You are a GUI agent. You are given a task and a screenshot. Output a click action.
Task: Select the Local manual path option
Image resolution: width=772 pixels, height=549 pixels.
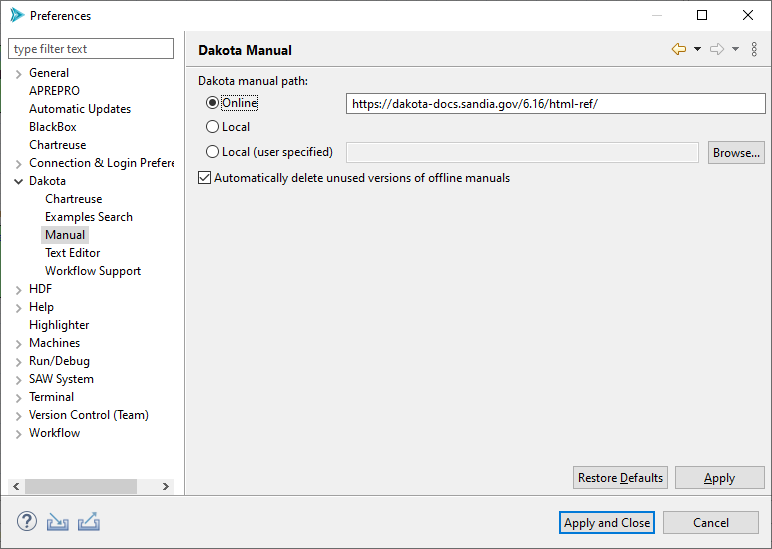[x=212, y=127]
